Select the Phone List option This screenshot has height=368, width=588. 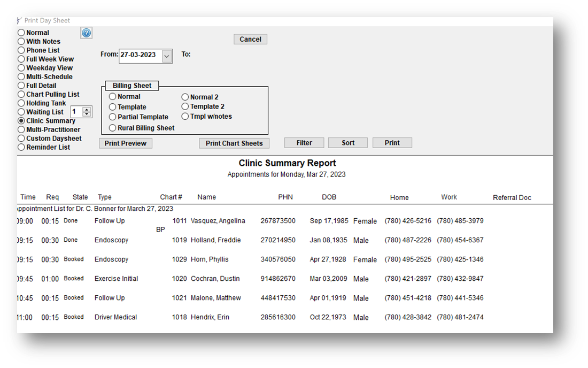pyautogui.click(x=21, y=50)
